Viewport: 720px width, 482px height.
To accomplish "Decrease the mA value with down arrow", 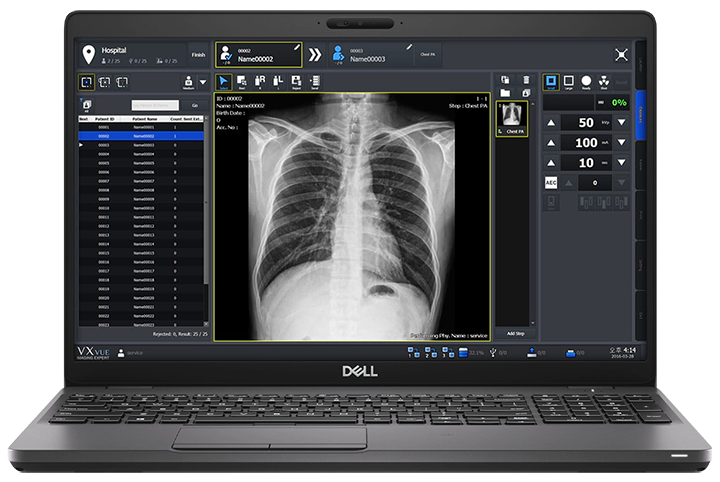I will 623,143.
